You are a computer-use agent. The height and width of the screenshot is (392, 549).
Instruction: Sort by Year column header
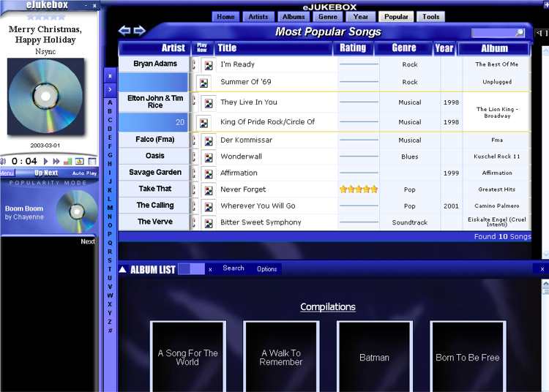click(x=444, y=48)
